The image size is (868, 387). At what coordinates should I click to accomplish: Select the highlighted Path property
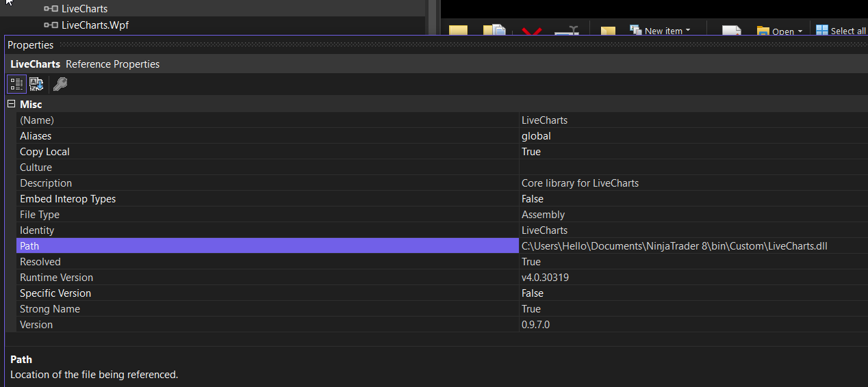(268, 246)
